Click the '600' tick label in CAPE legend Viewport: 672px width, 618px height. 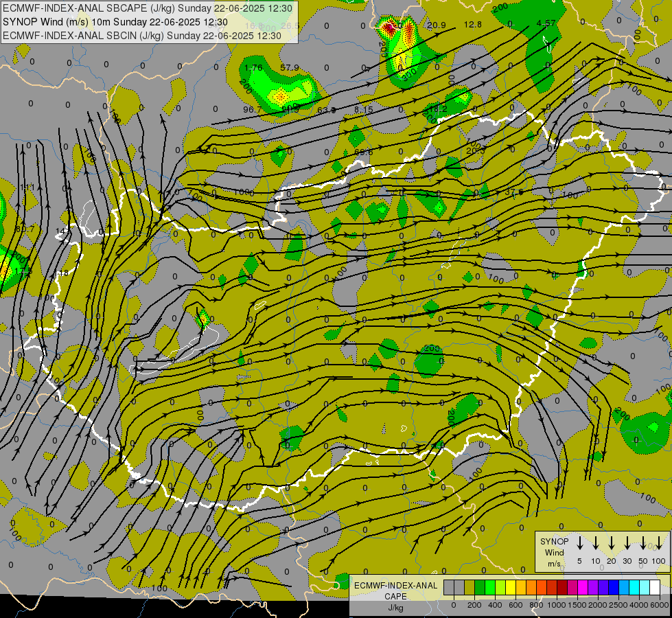tap(515, 605)
